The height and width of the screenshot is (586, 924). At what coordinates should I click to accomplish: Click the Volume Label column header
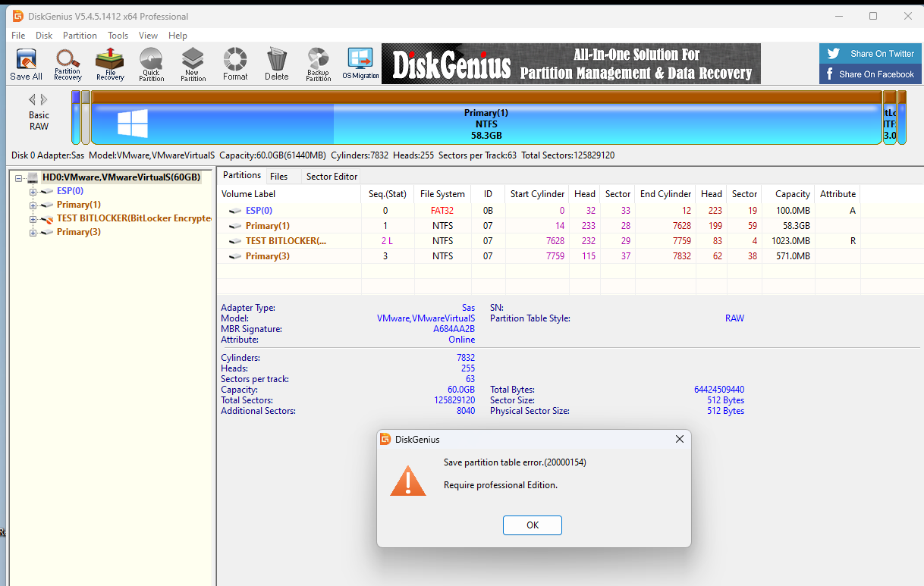289,194
